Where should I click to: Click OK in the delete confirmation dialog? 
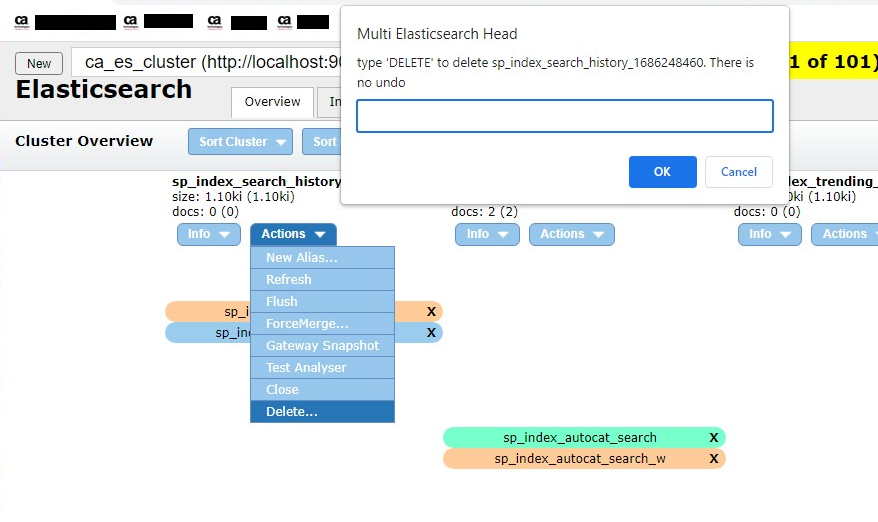pos(662,172)
